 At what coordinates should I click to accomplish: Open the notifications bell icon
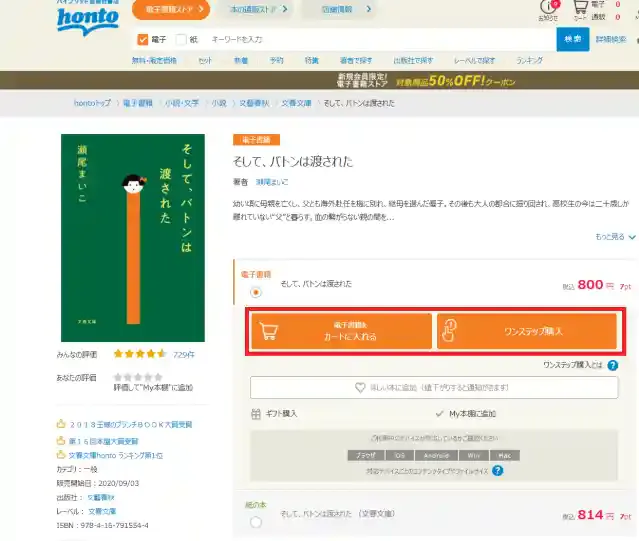[x=548, y=7]
